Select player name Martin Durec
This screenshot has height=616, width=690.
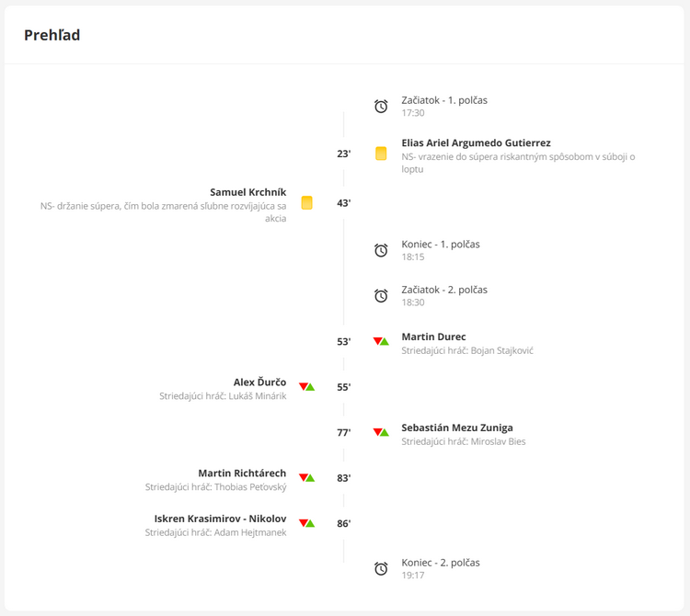[433, 337]
